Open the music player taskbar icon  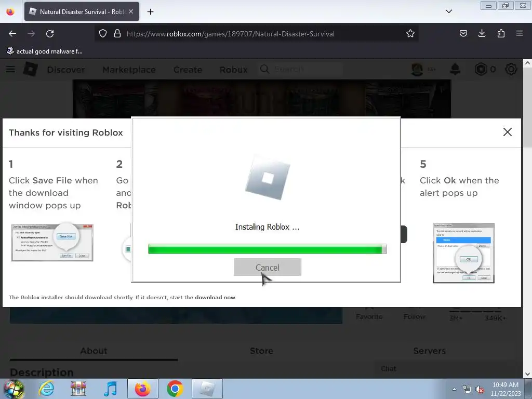pos(110,389)
